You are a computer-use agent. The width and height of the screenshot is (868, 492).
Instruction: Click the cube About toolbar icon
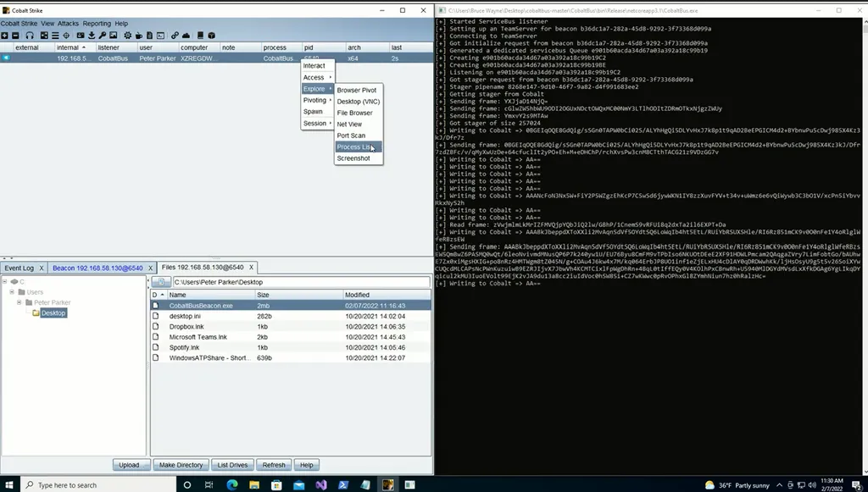pyautogui.click(x=211, y=36)
